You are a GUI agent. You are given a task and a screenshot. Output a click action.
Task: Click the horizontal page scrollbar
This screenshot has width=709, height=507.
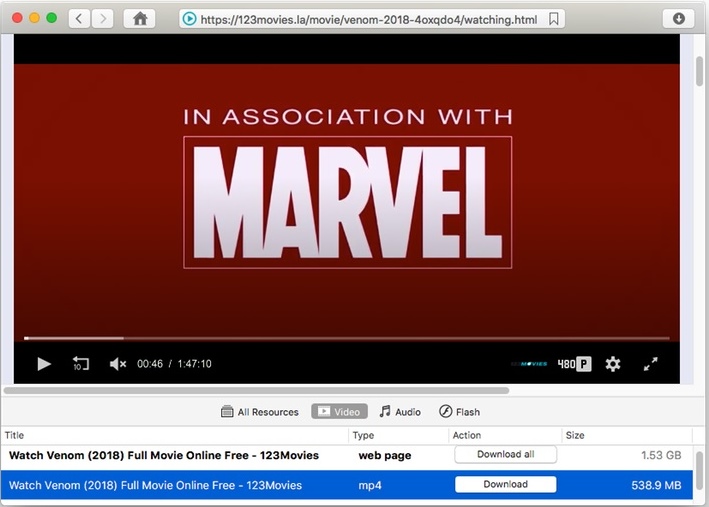(x=256, y=390)
